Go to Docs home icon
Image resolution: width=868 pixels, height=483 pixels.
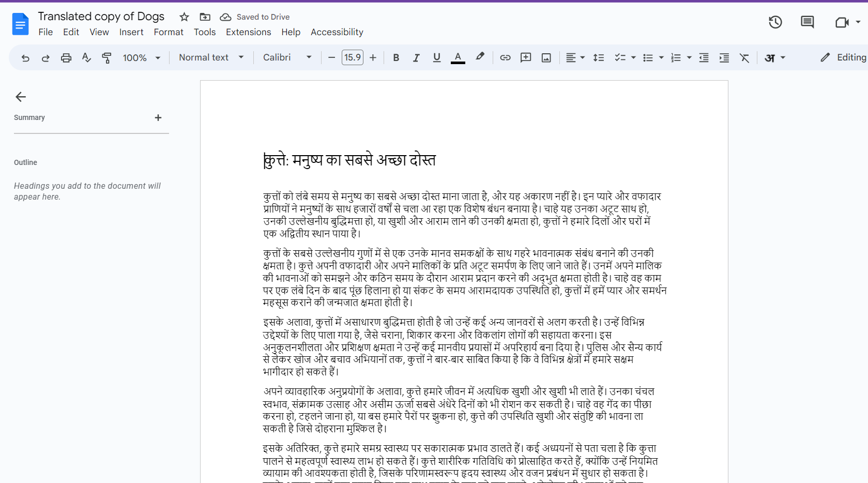tap(20, 24)
